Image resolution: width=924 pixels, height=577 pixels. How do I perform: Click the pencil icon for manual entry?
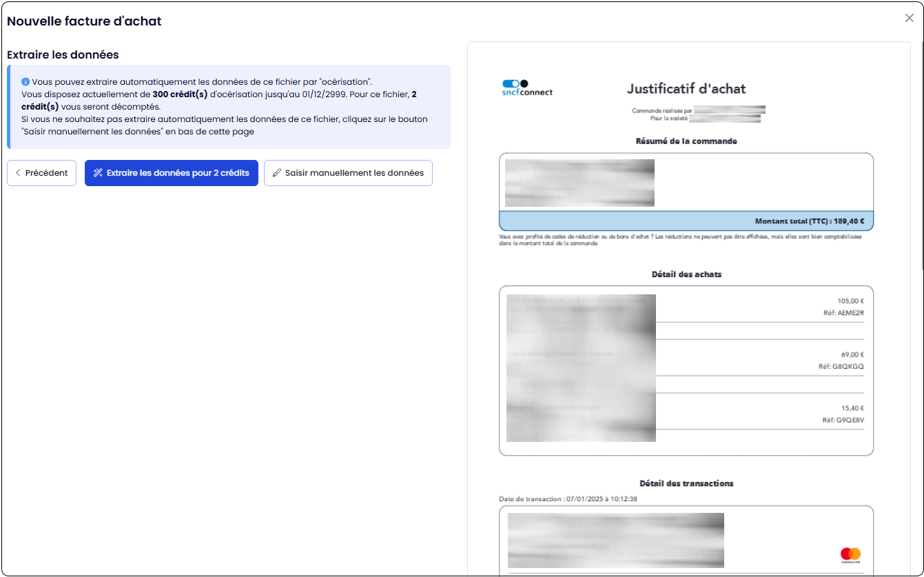click(x=277, y=173)
